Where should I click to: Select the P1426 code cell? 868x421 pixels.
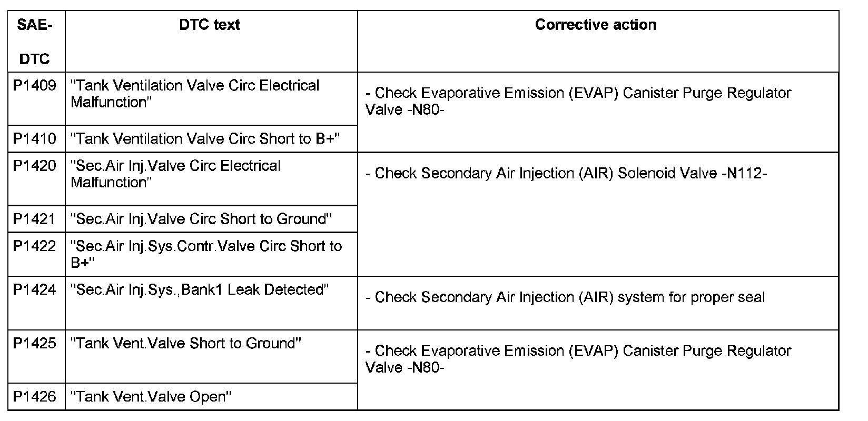click(35, 396)
